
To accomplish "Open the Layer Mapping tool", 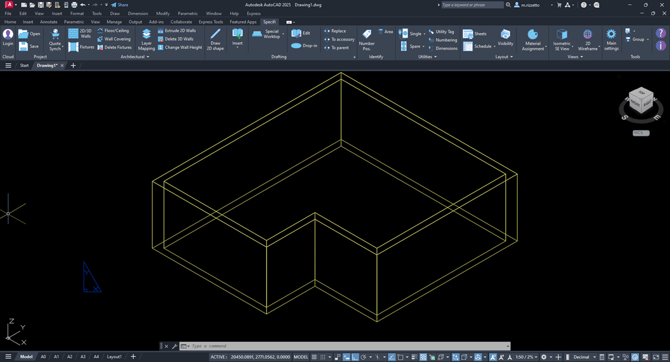I will 146,39.
